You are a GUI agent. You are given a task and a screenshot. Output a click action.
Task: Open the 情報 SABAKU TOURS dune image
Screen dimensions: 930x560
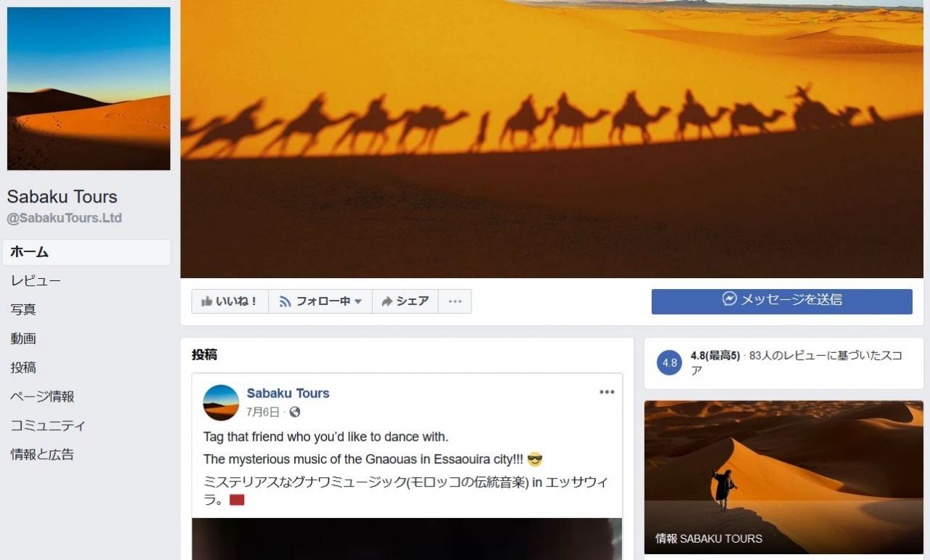click(784, 477)
